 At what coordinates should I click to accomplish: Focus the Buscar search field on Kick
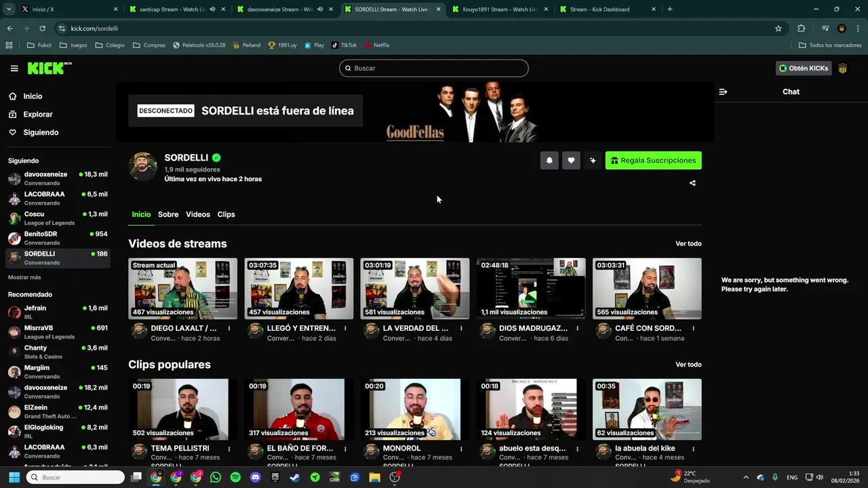click(x=434, y=68)
